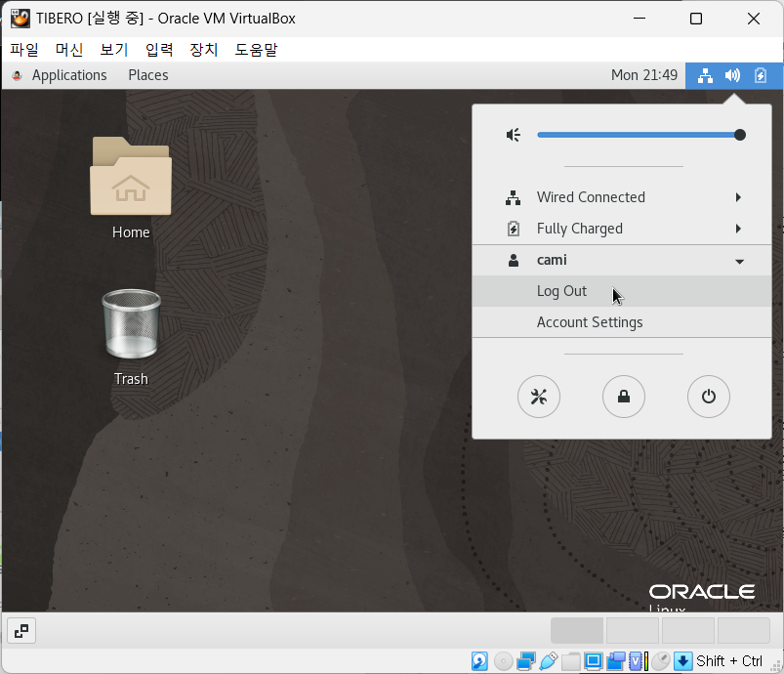The width and height of the screenshot is (784, 674).
Task: Expand the Fully Charged submenu arrow
Action: click(738, 229)
